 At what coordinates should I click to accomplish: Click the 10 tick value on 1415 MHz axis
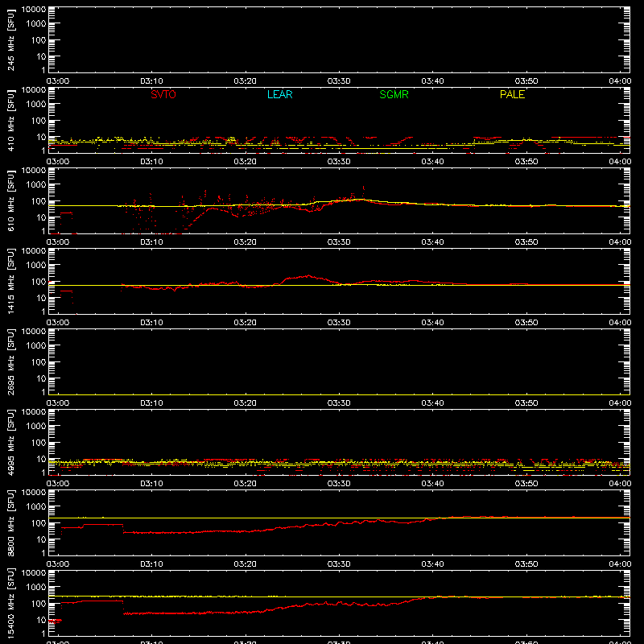pyautogui.click(x=41, y=298)
